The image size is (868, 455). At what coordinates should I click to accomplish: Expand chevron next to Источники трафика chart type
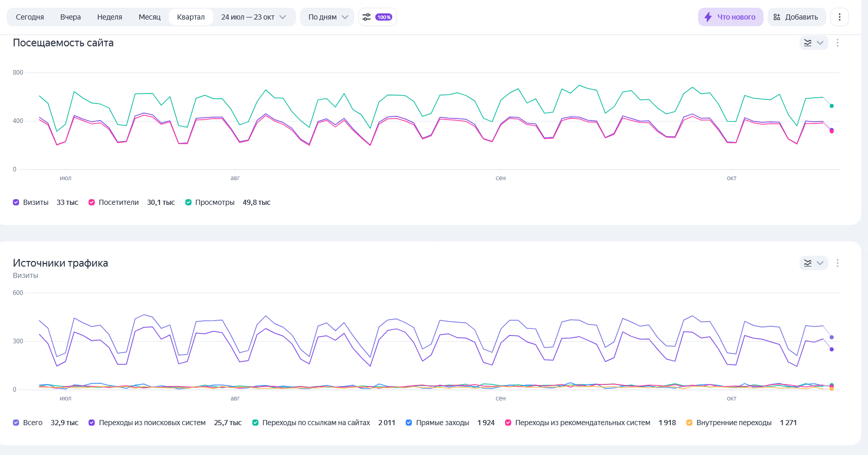pyautogui.click(x=820, y=263)
